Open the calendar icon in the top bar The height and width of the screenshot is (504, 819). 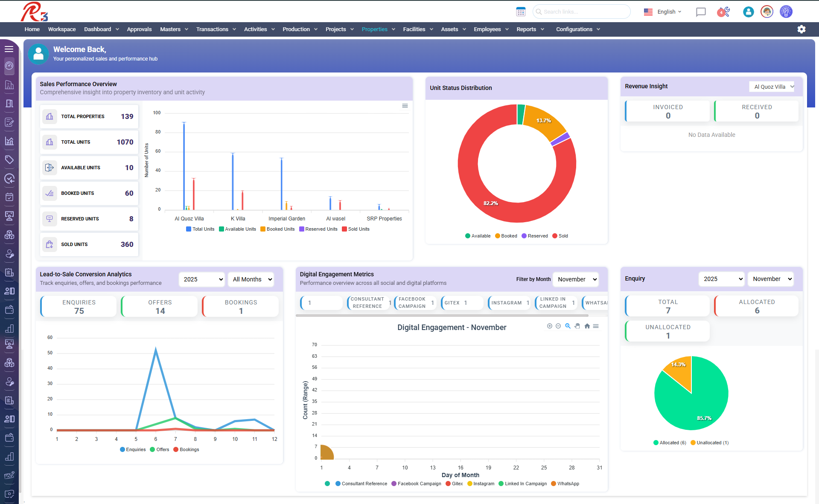[520, 12]
